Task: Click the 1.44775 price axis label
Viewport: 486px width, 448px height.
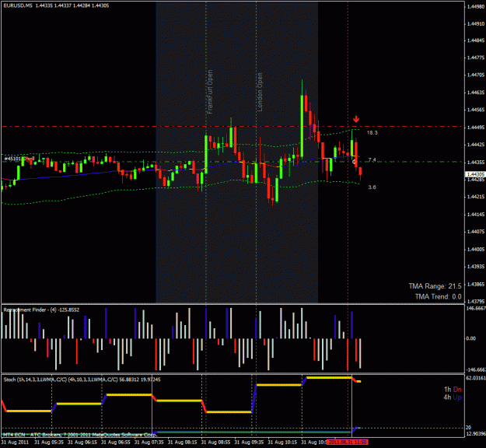Action: point(476,58)
